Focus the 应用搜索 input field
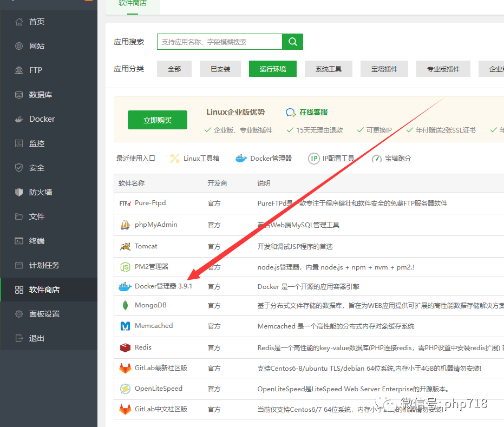 [x=220, y=42]
